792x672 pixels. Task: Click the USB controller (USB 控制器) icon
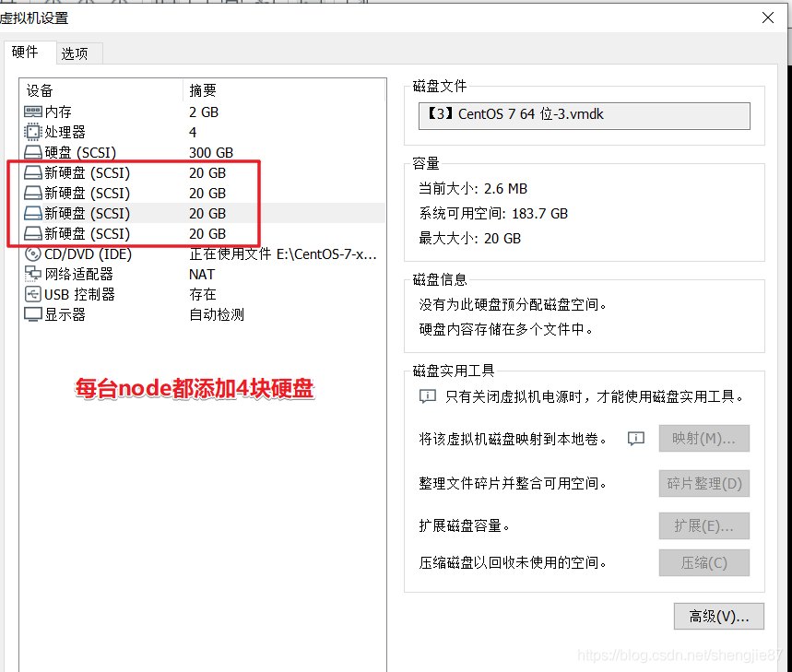pos(33,294)
